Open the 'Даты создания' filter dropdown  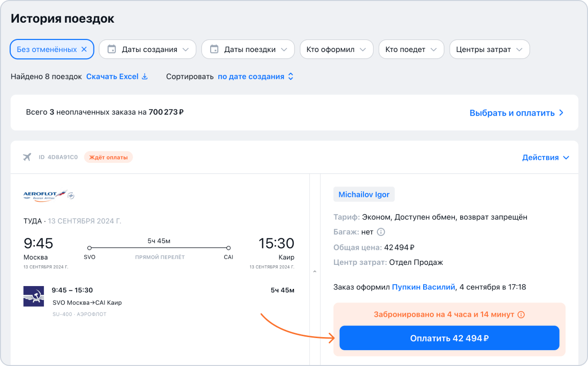(147, 49)
